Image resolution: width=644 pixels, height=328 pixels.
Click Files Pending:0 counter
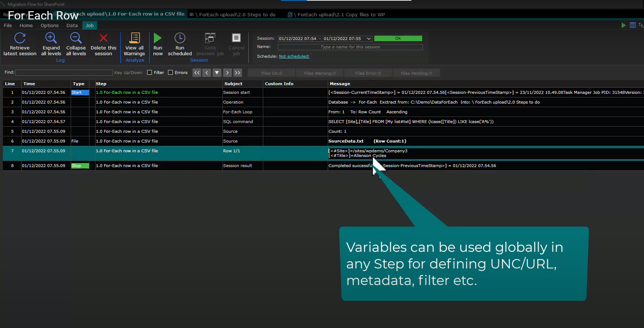tap(416, 73)
